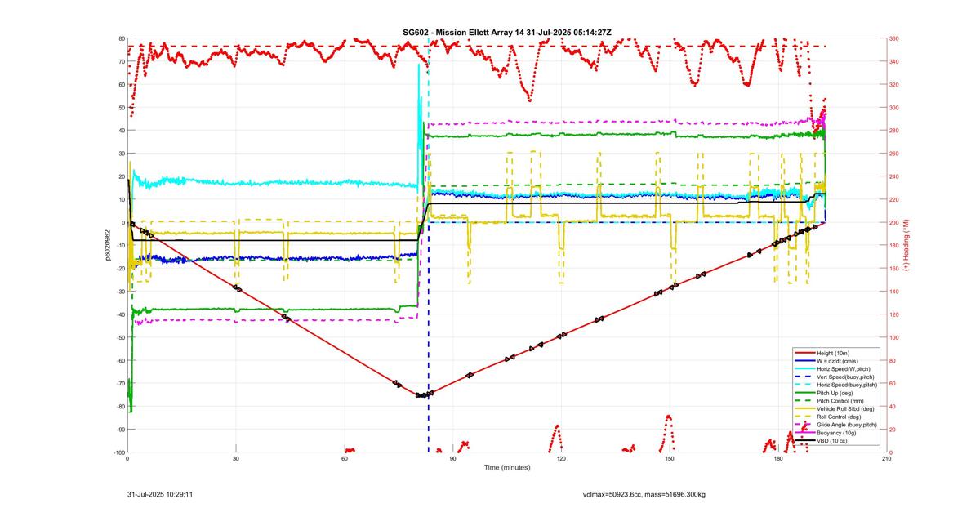Click the solid cyan swatch beside Horiz Speed(W,pitch)
The height and width of the screenshot is (508, 980).
[804, 369]
